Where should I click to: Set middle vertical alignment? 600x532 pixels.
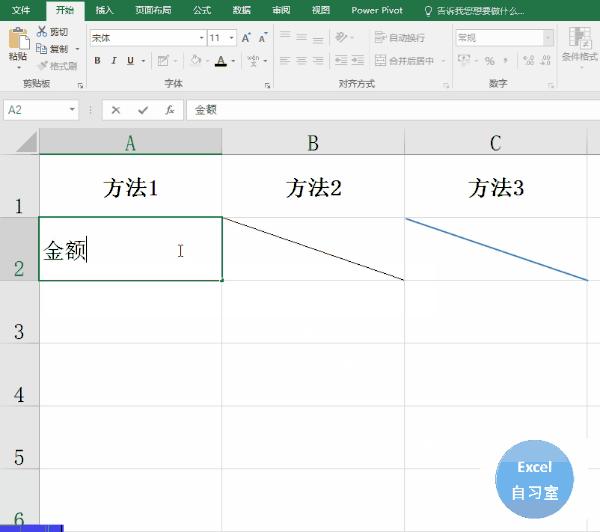tap(301, 37)
